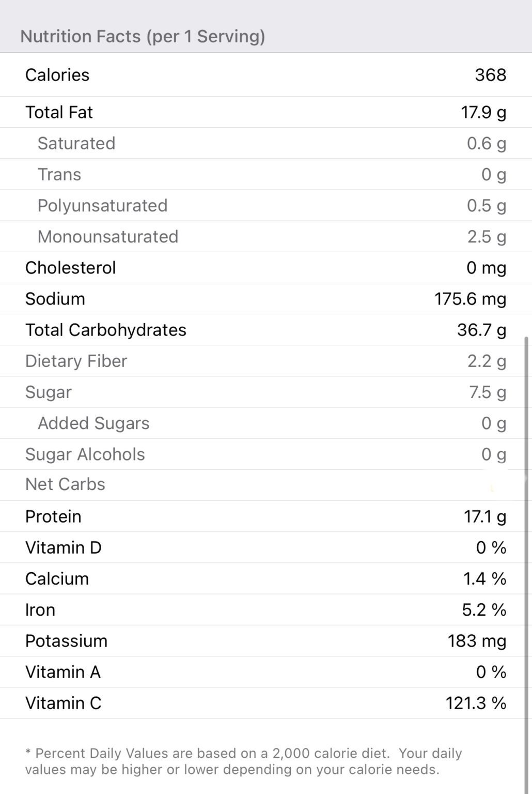The height and width of the screenshot is (794, 532).
Task: Tap the Iron row
Action: (x=265, y=610)
